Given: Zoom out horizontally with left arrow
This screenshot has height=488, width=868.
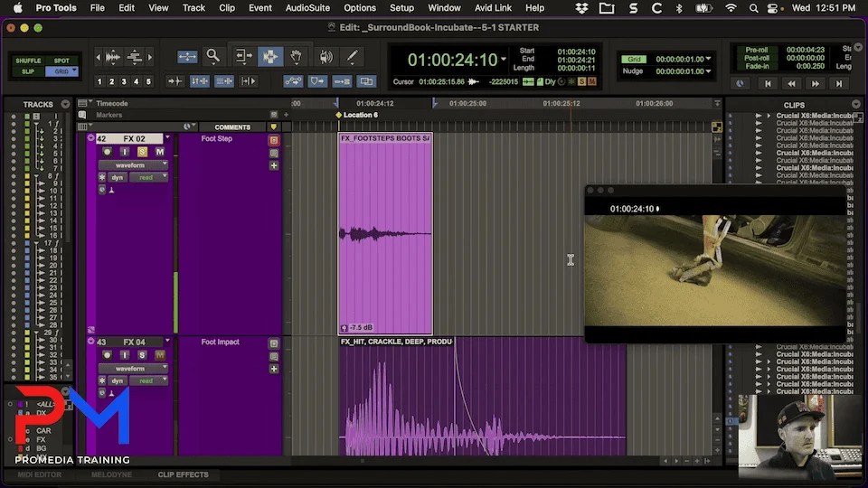Looking at the screenshot, I should tap(99, 56).
